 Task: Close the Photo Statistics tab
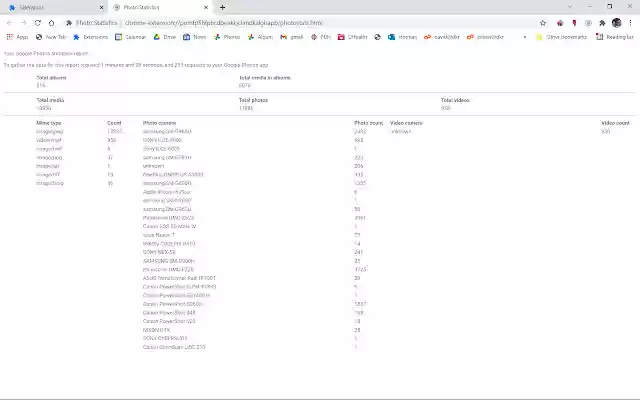tap(206, 7)
